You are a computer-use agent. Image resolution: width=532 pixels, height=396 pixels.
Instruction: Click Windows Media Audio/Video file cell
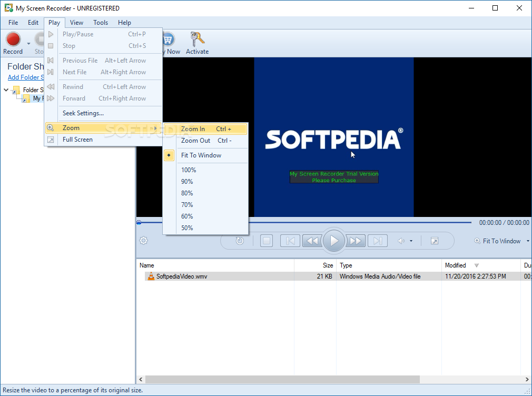coord(380,276)
